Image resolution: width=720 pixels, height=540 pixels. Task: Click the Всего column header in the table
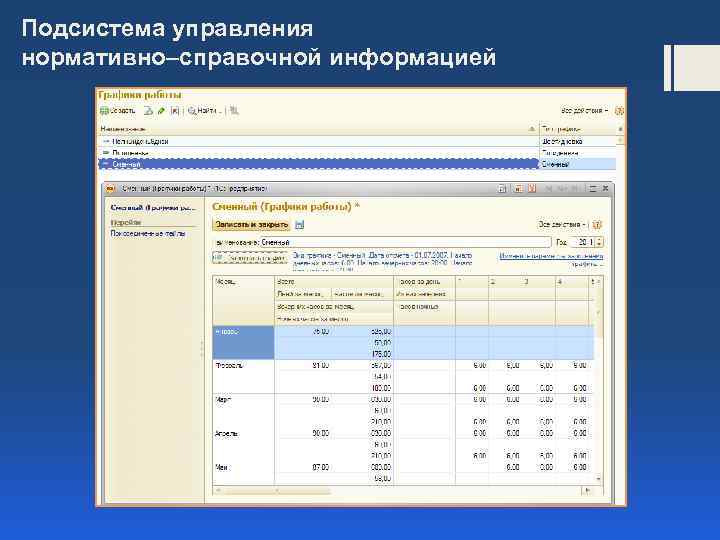pos(334,281)
